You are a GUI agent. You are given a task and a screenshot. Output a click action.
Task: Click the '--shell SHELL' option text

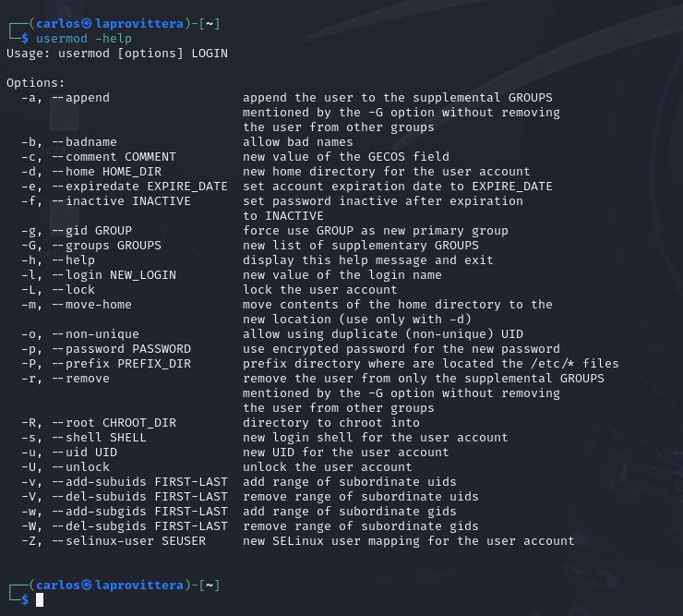[x=100, y=438]
